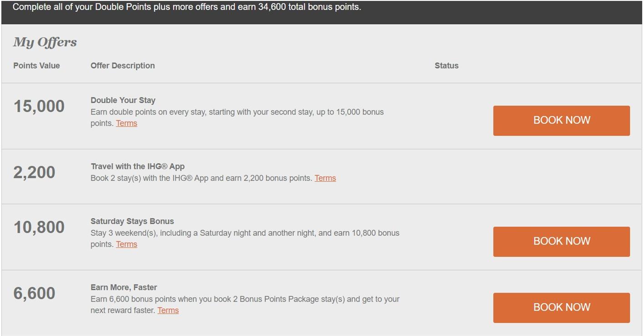The image size is (644, 336).
Task: Click the Points Value column header
Action: point(36,65)
